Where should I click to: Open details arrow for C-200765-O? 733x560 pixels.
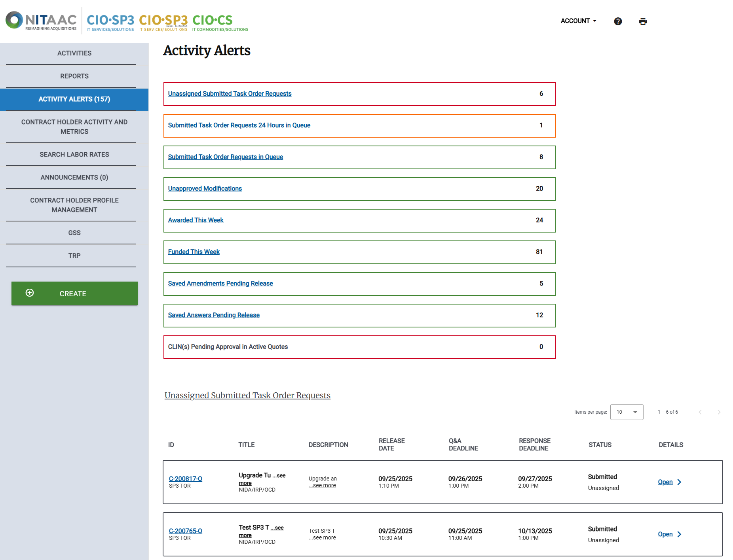click(679, 534)
